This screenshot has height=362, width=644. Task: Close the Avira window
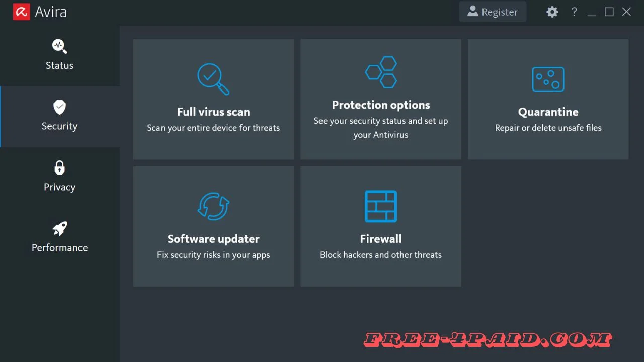tap(626, 12)
